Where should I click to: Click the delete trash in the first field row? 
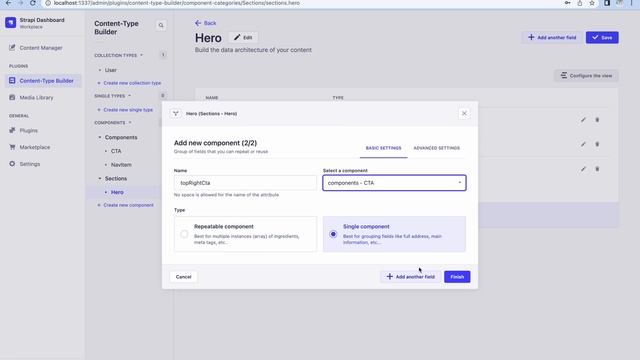[x=597, y=120]
